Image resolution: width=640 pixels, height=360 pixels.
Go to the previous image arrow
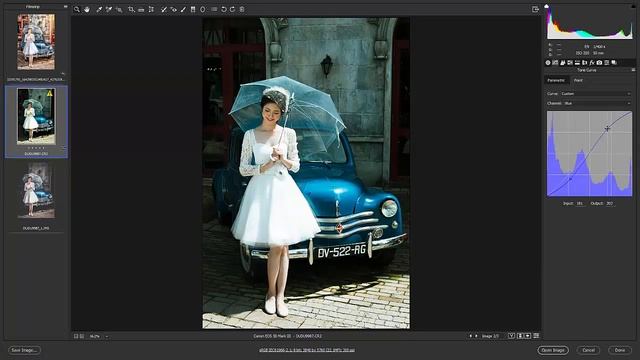tap(471, 336)
